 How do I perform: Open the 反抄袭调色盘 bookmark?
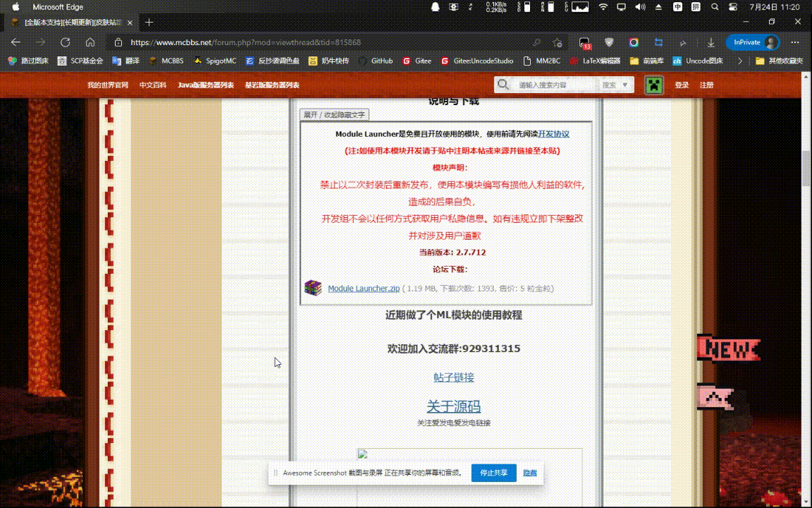(272, 61)
